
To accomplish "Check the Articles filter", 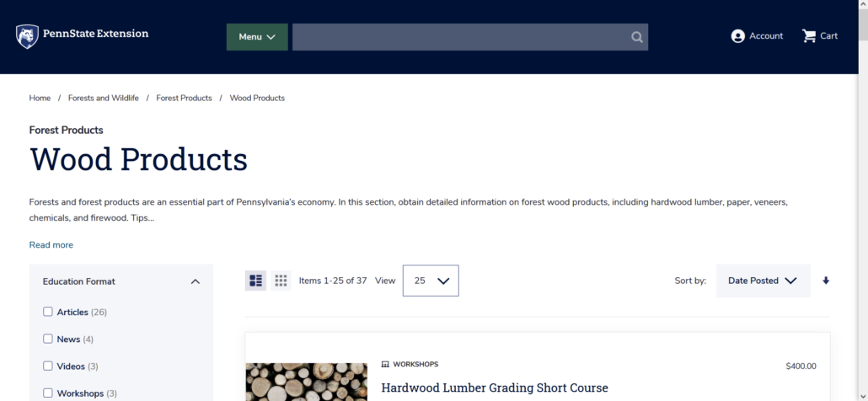I will pos(48,312).
